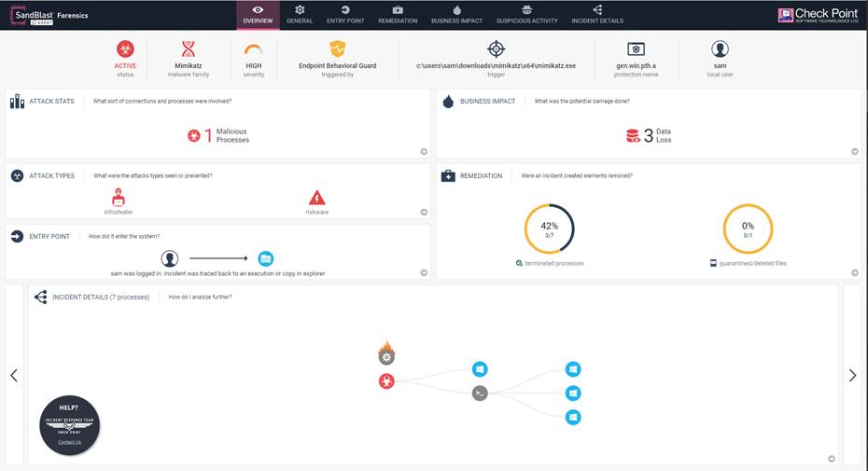Click the ACTIVE status biohazard icon
The height and width of the screenshot is (471, 868).
[125, 49]
